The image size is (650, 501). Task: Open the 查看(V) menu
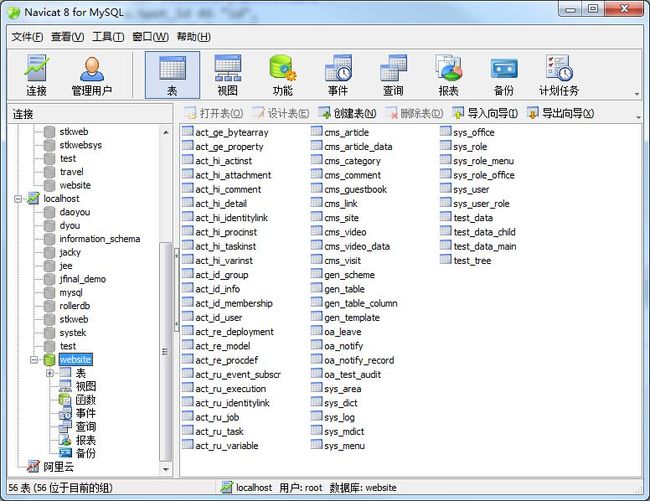coord(68,37)
